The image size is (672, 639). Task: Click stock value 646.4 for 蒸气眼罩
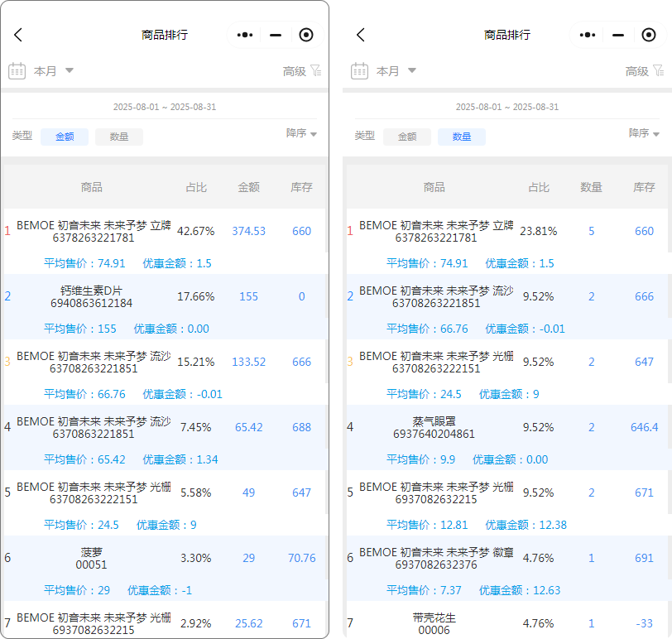[x=644, y=427]
